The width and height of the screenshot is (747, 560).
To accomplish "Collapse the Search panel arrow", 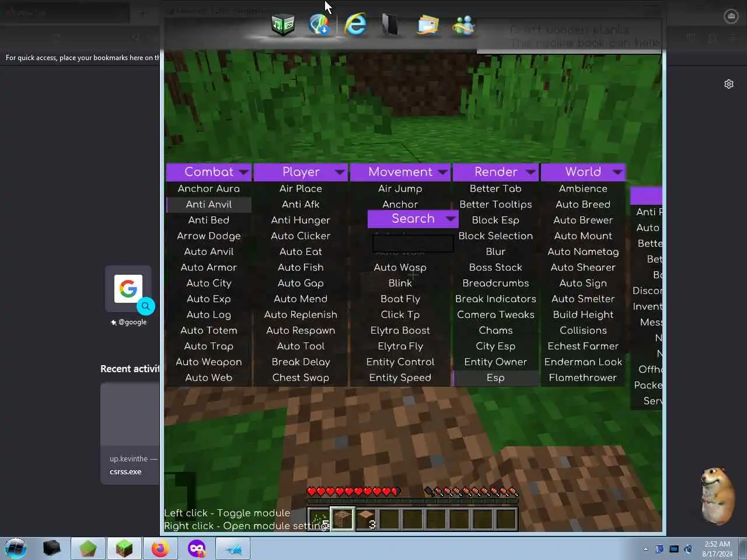I will click(x=450, y=219).
